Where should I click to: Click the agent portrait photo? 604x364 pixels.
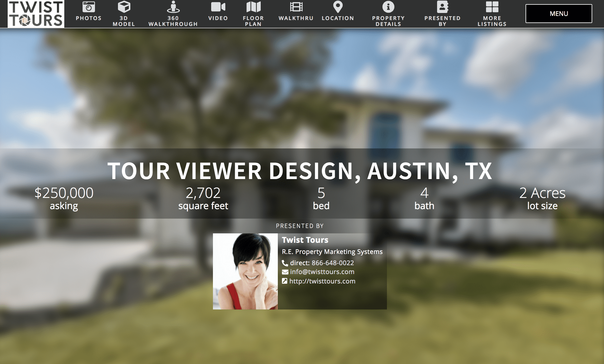(245, 271)
